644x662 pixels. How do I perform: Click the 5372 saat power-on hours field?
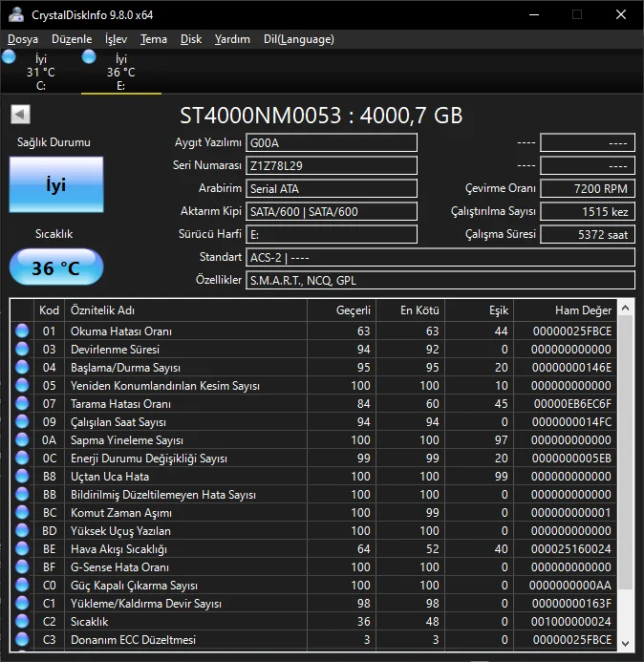[x=588, y=234]
